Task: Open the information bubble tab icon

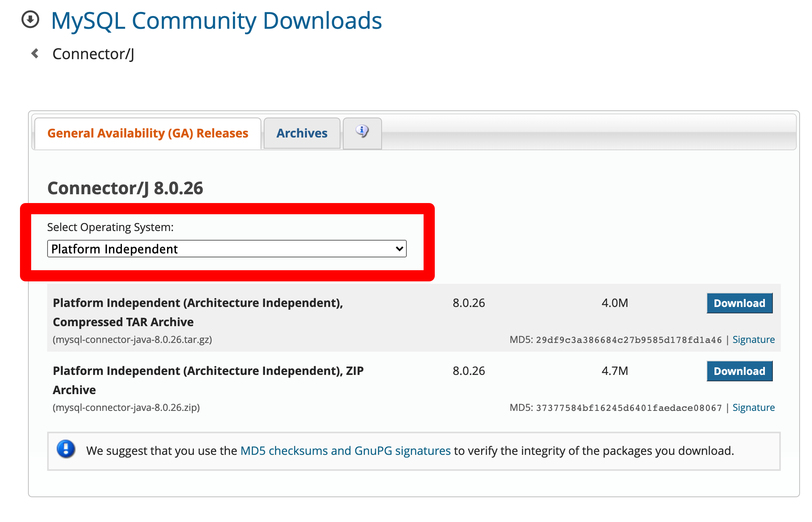Action: (362, 132)
